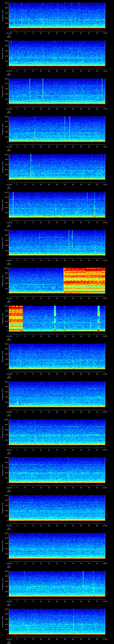The width and height of the screenshot is (114, 644).
Task: Click the 18:00 end time label
Action: [105, 147]
